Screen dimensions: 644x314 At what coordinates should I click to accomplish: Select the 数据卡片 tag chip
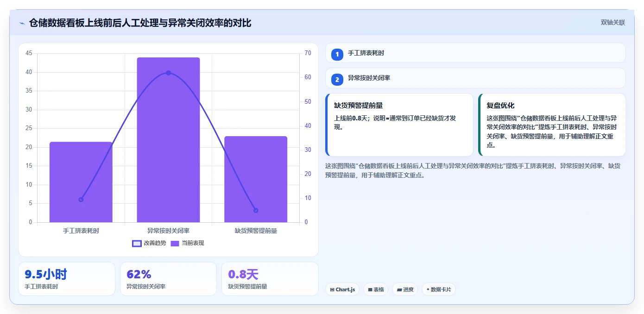pos(439,289)
